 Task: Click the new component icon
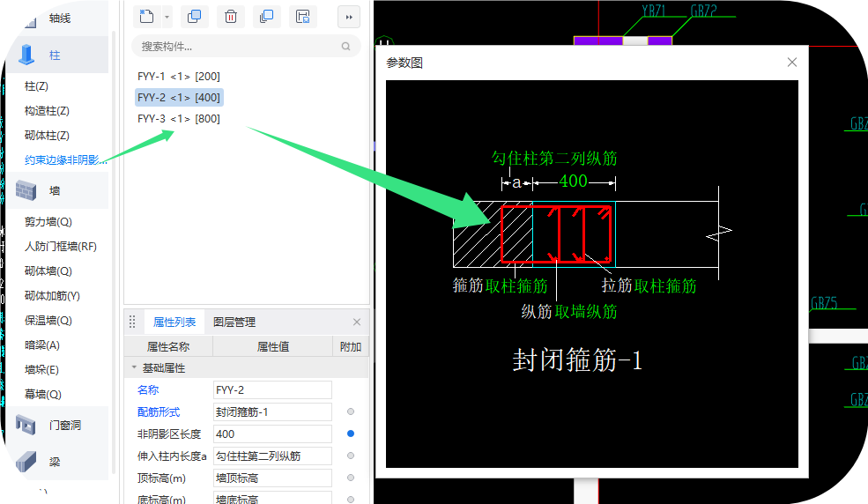(x=146, y=17)
